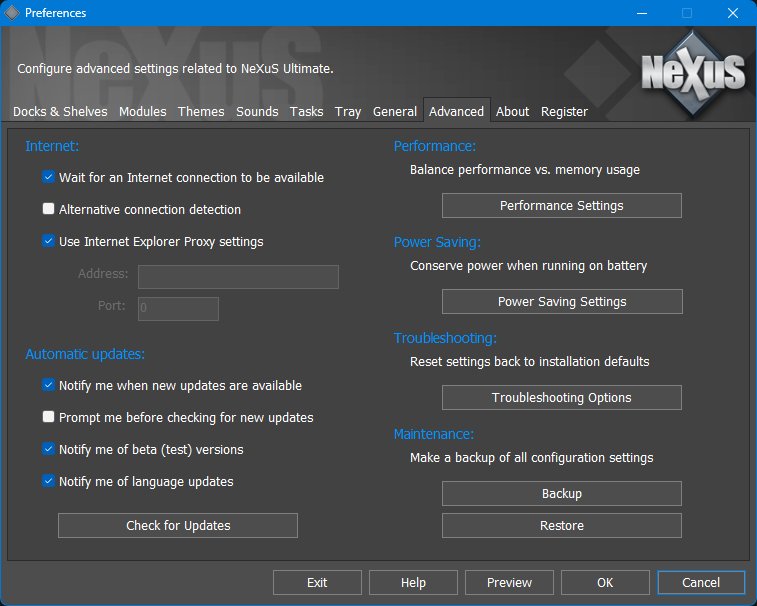Enable Prompt me before checking for new updates
This screenshot has height=606, width=757.
48,417
